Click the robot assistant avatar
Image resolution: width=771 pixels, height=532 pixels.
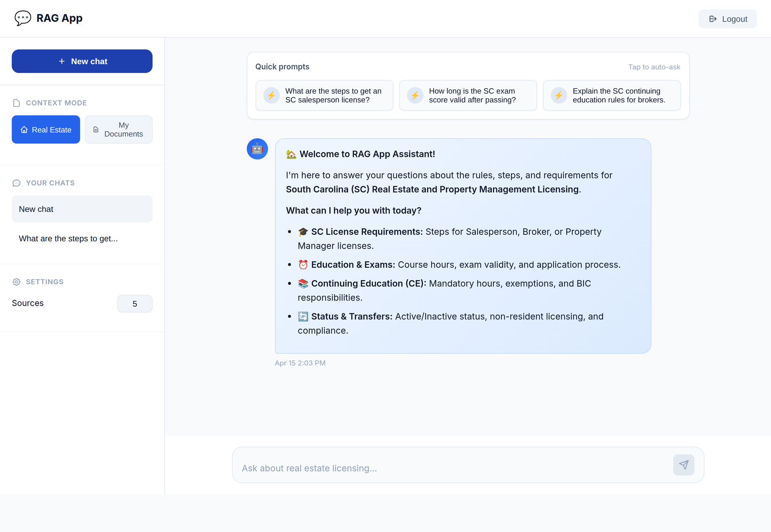pos(257,149)
